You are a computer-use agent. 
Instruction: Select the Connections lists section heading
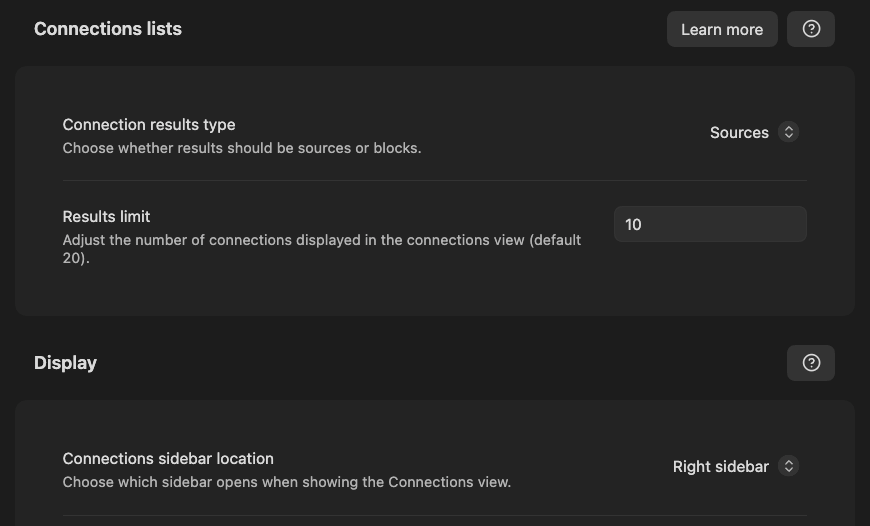click(108, 29)
